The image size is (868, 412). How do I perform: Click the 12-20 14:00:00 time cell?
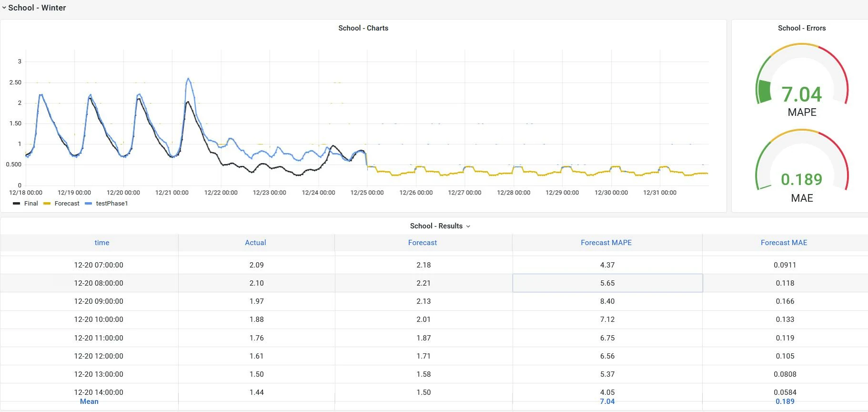(x=99, y=392)
